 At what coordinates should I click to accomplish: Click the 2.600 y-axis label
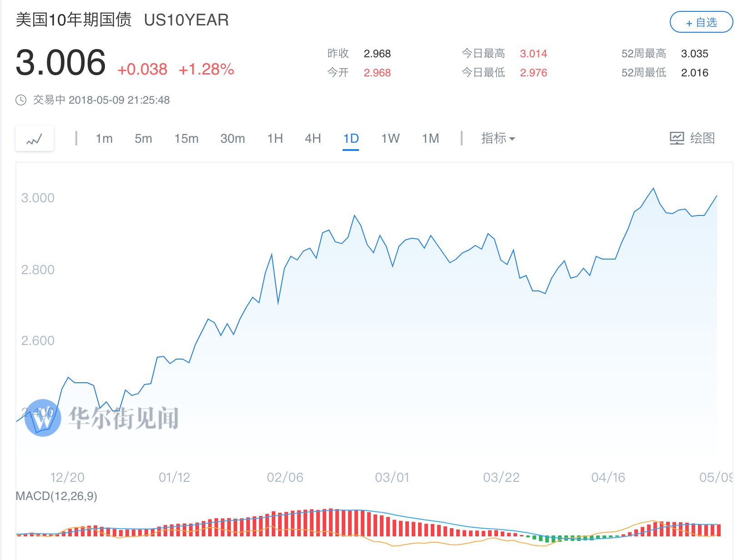point(38,340)
